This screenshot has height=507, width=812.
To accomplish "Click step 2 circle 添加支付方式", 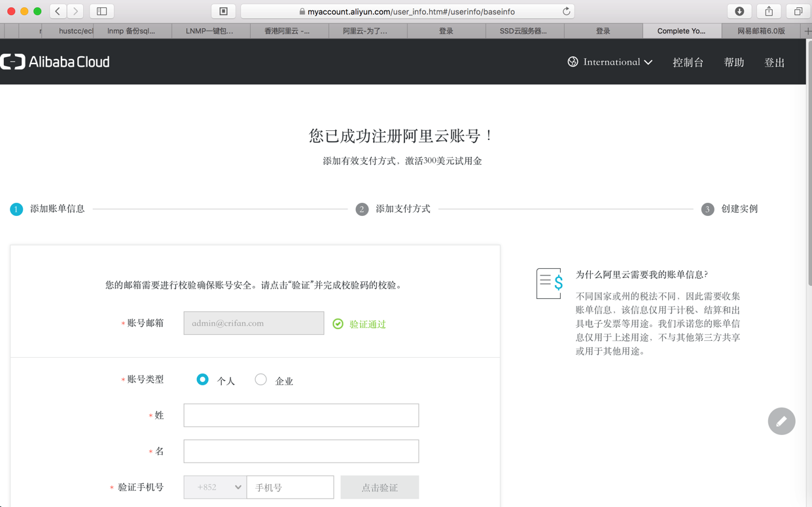I will 362,209.
